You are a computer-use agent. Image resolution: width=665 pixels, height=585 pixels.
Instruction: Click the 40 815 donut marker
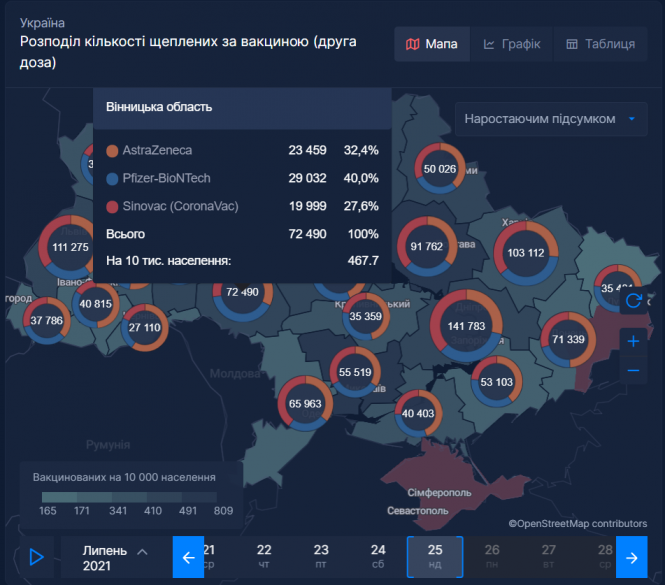[x=96, y=304]
